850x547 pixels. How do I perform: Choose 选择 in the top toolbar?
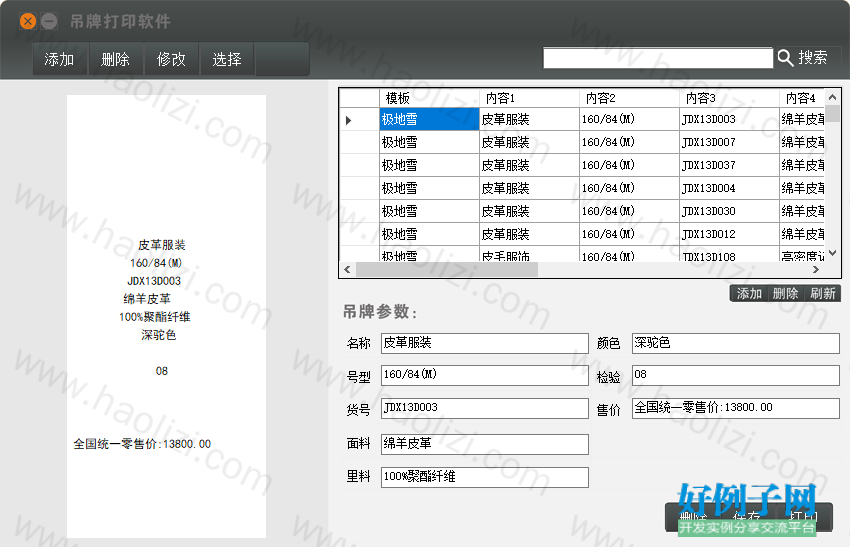[x=227, y=59]
